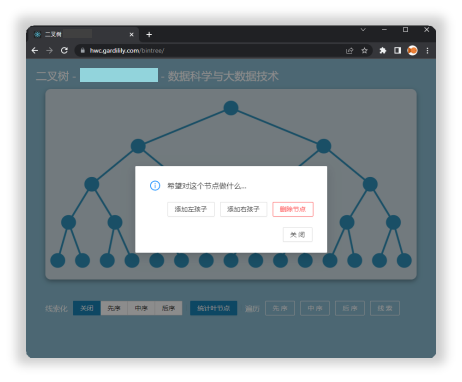The image size is (462, 382).
Task: Bookmark this page with the star icon
Action: pyautogui.click(x=364, y=51)
